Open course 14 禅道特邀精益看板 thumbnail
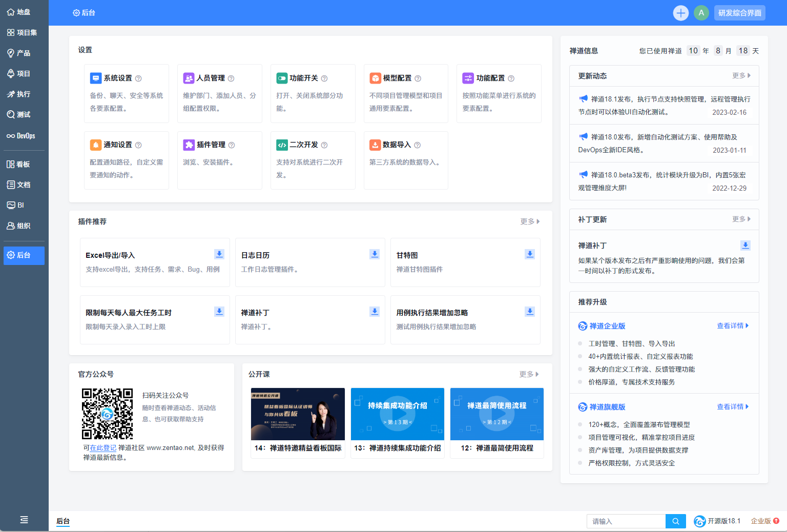 (x=298, y=414)
